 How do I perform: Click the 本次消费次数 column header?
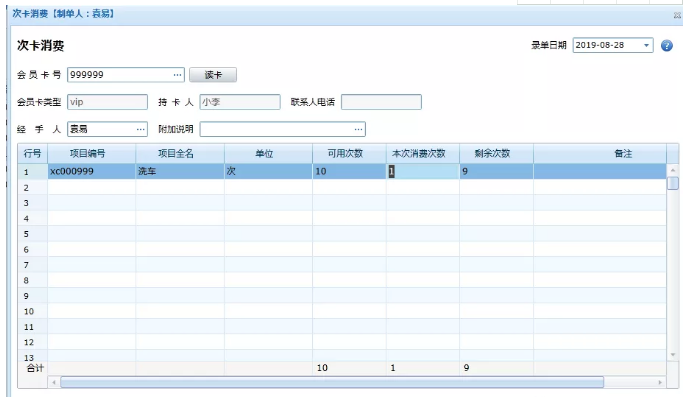click(x=423, y=154)
